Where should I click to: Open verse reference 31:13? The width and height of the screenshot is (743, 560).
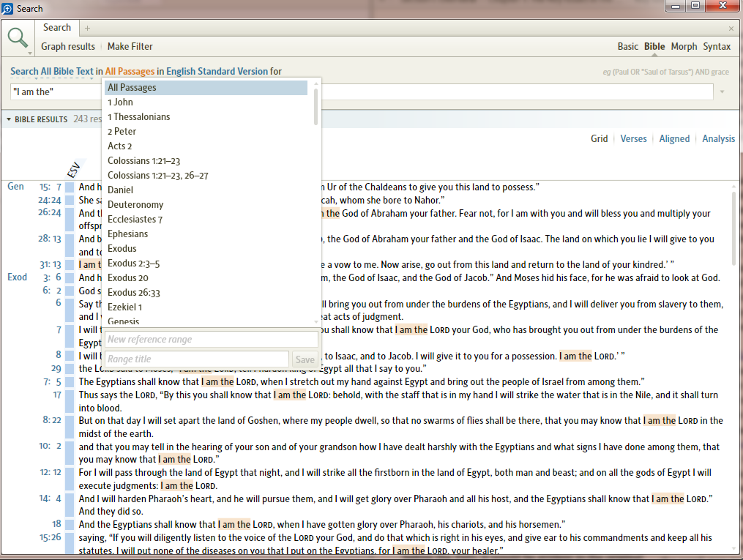point(51,264)
